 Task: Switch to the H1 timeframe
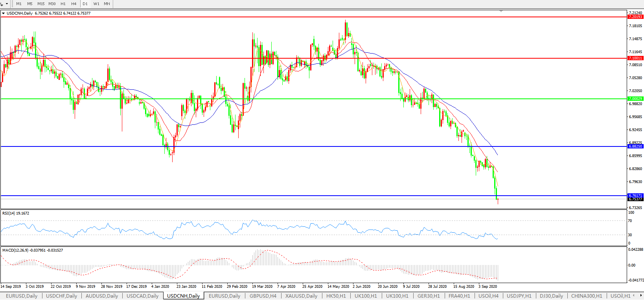63,4
